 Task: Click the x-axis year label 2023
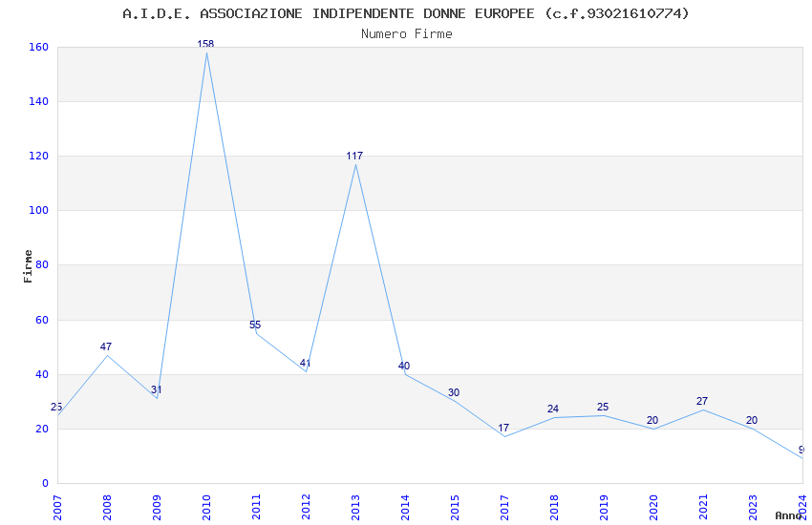click(754, 508)
